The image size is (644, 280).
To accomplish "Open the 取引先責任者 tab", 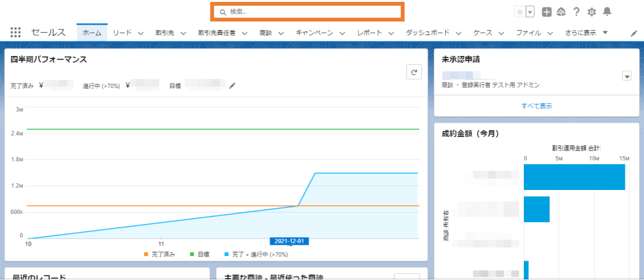I will point(216,33).
